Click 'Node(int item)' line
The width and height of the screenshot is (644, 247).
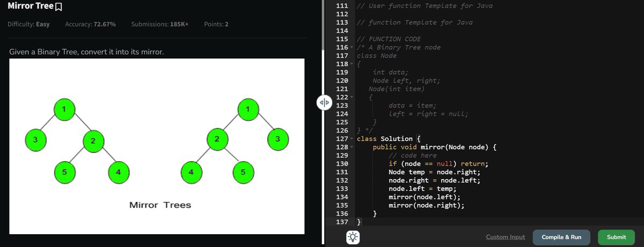(x=397, y=89)
